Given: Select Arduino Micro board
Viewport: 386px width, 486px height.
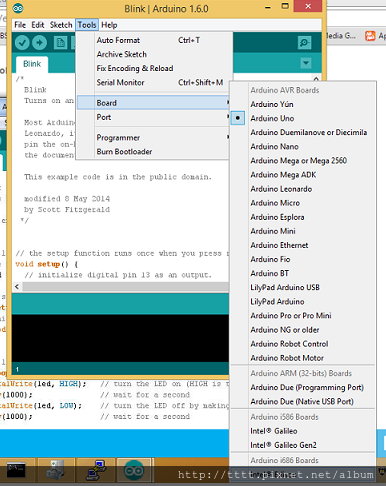Looking at the screenshot, I should click(303, 203).
